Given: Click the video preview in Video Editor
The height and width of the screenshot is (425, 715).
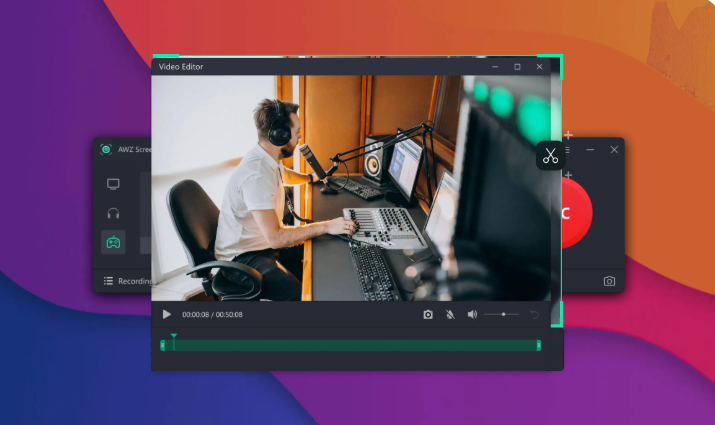Looking at the screenshot, I should 351,188.
